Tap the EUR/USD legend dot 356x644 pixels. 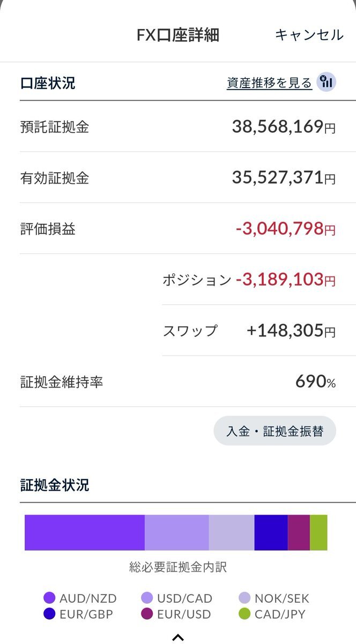147,614
